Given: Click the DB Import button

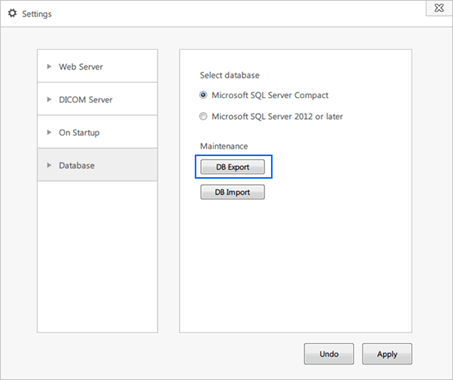Looking at the screenshot, I should point(233,192).
